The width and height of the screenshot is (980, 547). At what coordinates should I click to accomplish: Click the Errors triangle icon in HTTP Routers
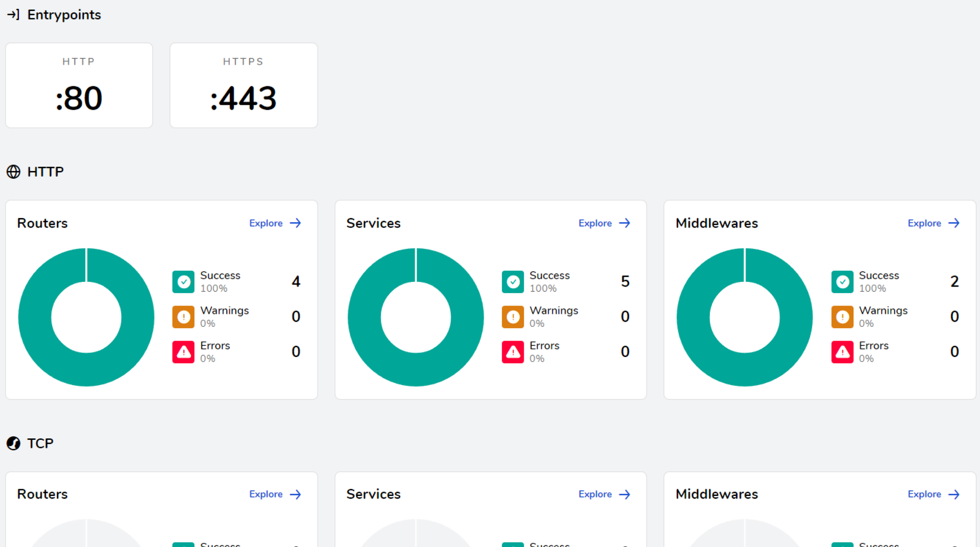pos(183,352)
